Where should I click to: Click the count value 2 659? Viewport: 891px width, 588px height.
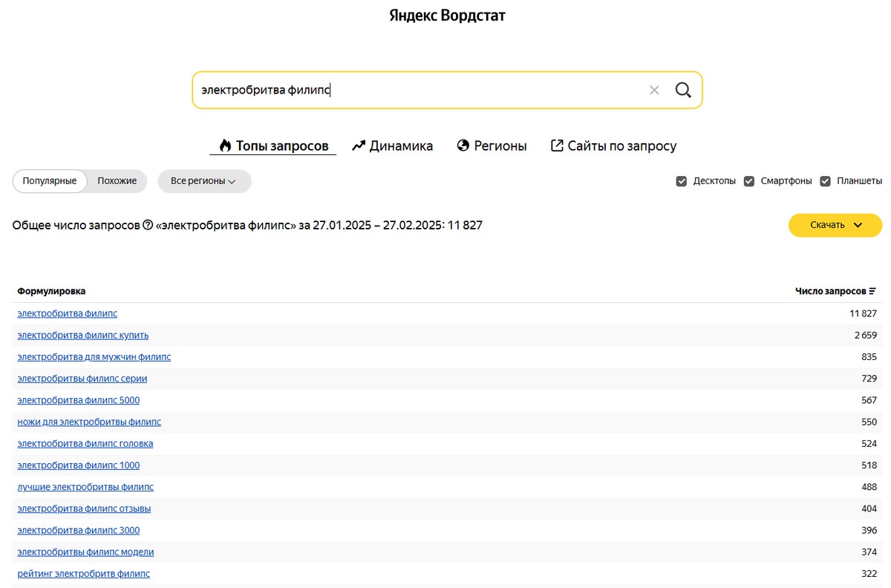coord(865,335)
